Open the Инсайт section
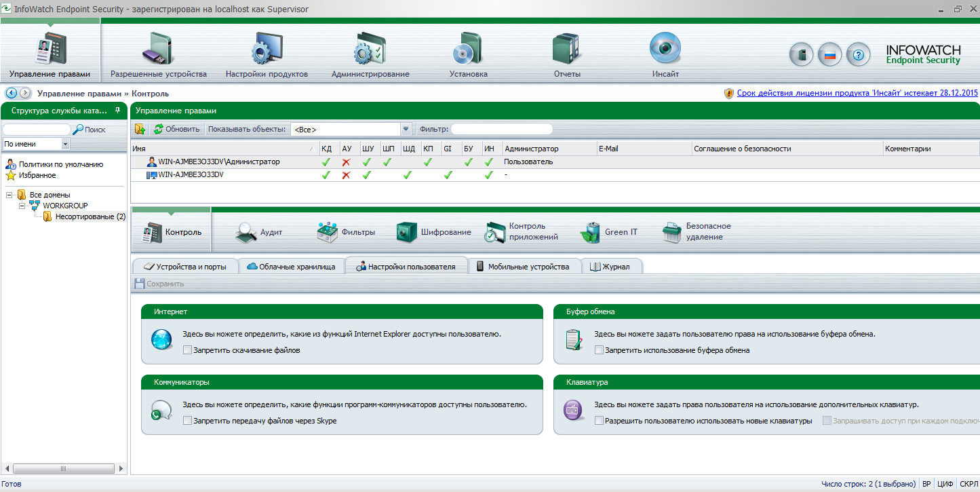980x492 pixels. tap(665, 56)
